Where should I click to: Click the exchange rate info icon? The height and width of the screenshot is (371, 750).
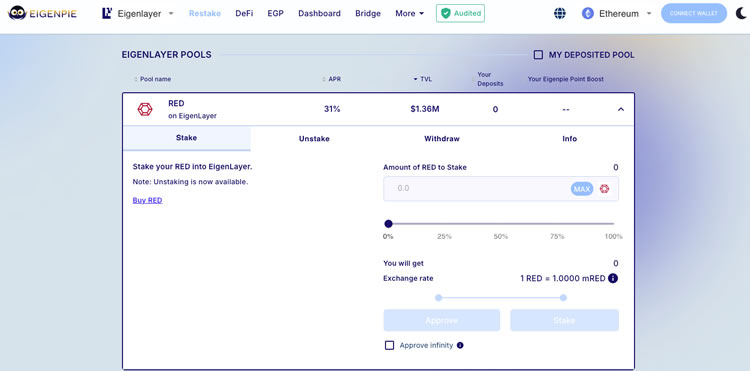tap(613, 278)
